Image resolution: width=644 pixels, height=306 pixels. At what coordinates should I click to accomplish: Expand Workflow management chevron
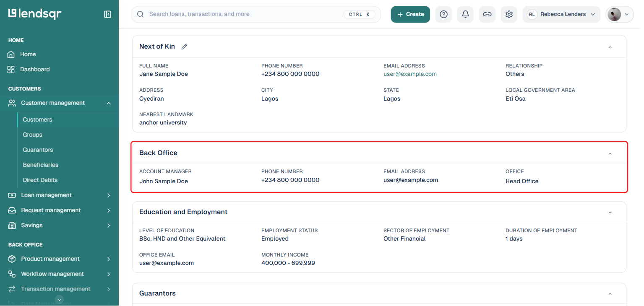pos(109,274)
